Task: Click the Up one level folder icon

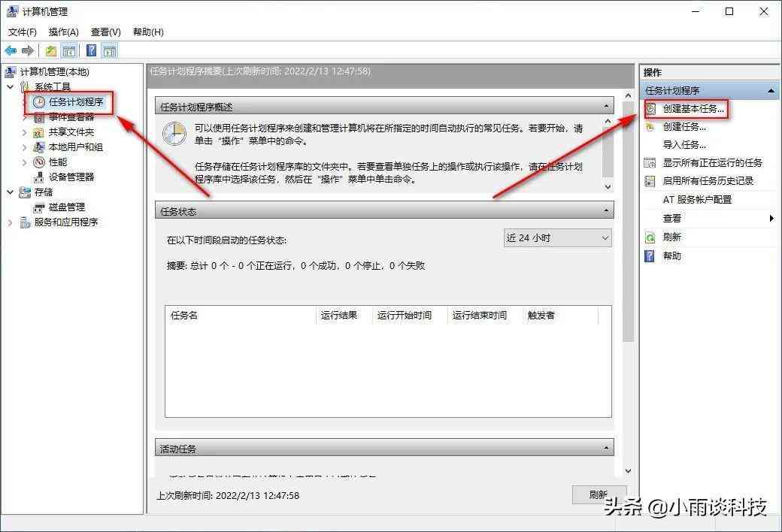Action: pos(51,50)
